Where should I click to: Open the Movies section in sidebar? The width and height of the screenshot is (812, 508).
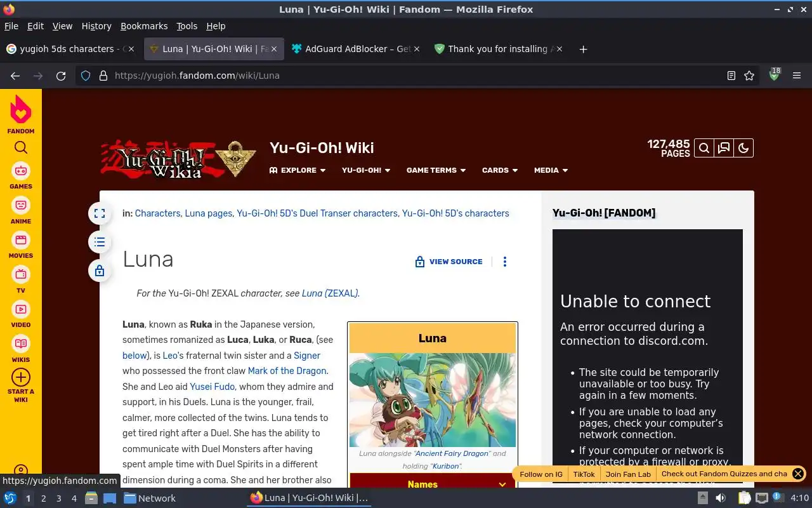(x=21, y=245)
